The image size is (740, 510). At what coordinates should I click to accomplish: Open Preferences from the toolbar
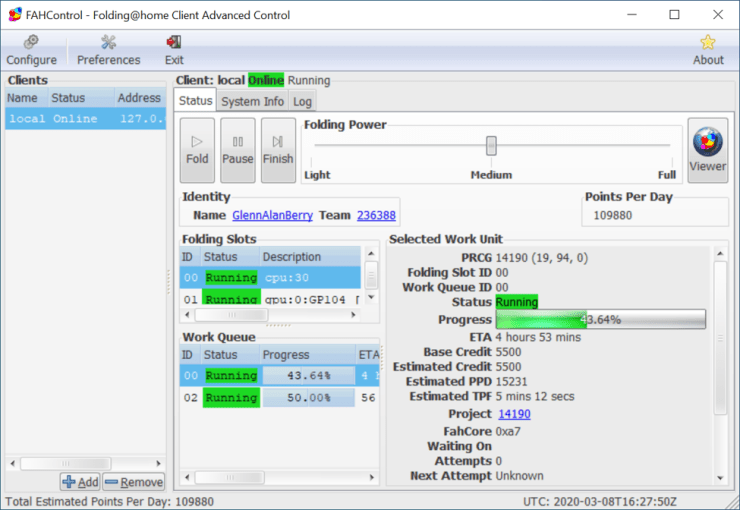(x=109, y=50)
